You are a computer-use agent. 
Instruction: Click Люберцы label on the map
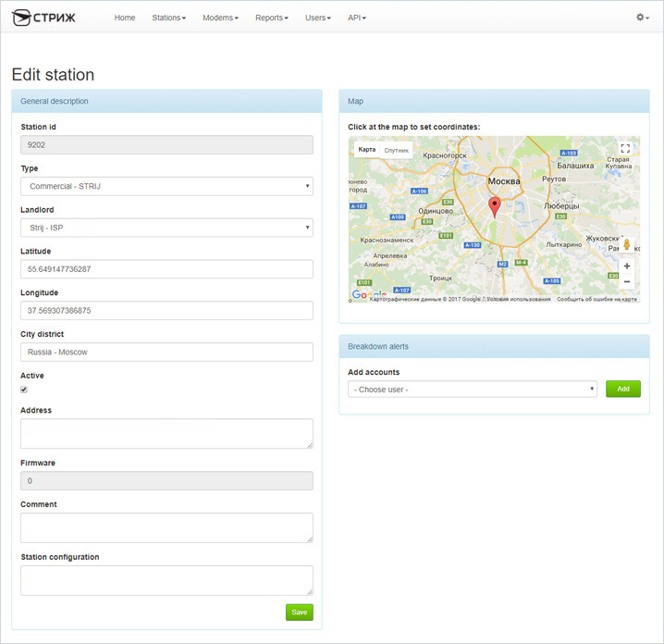[x=561, y=206]
